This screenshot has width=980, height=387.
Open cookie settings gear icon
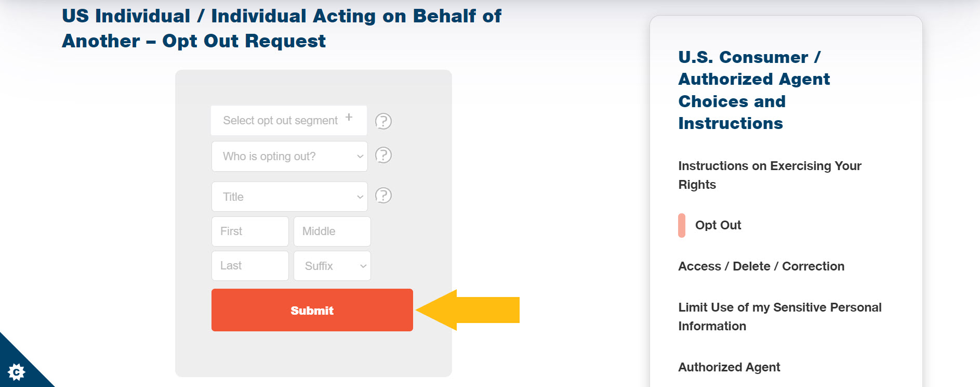point(16,372)
